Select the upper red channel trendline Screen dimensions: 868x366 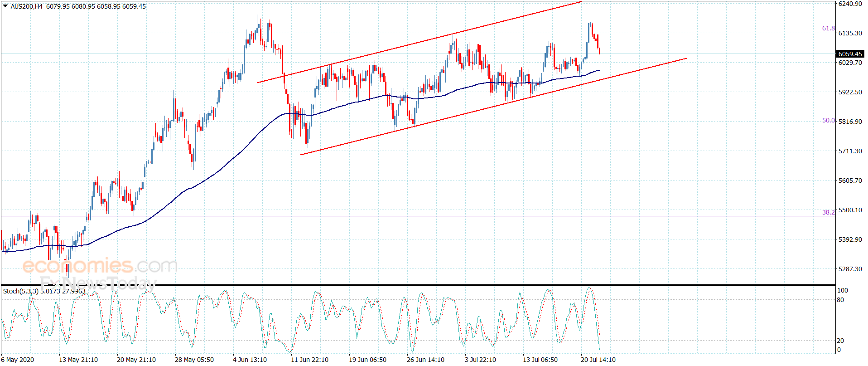point(419,42)
